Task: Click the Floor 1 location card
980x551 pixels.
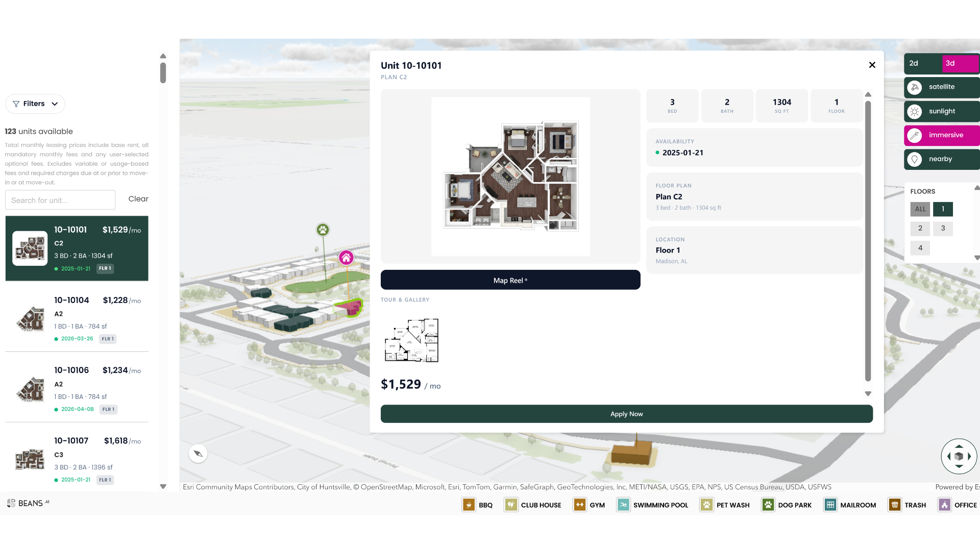Action: tap(754, 250)
